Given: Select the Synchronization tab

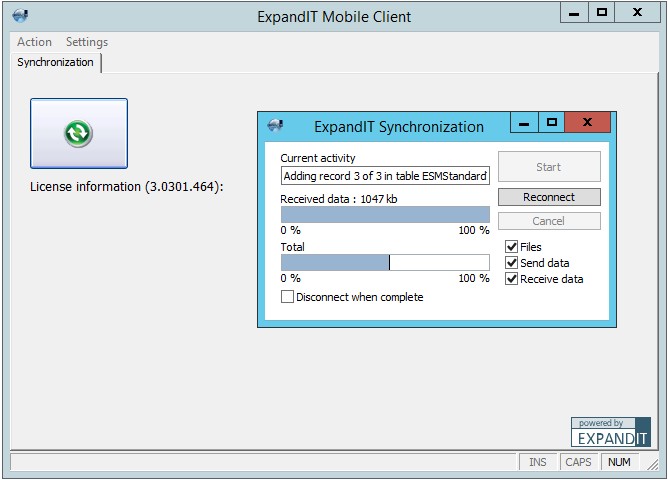Looking at the screenshot, I should point(56,62).
